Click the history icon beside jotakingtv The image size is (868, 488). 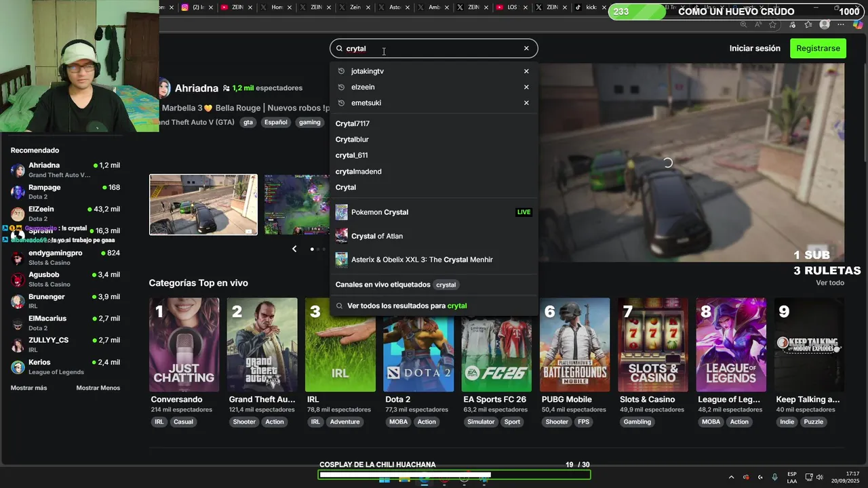tap(341, 71)
